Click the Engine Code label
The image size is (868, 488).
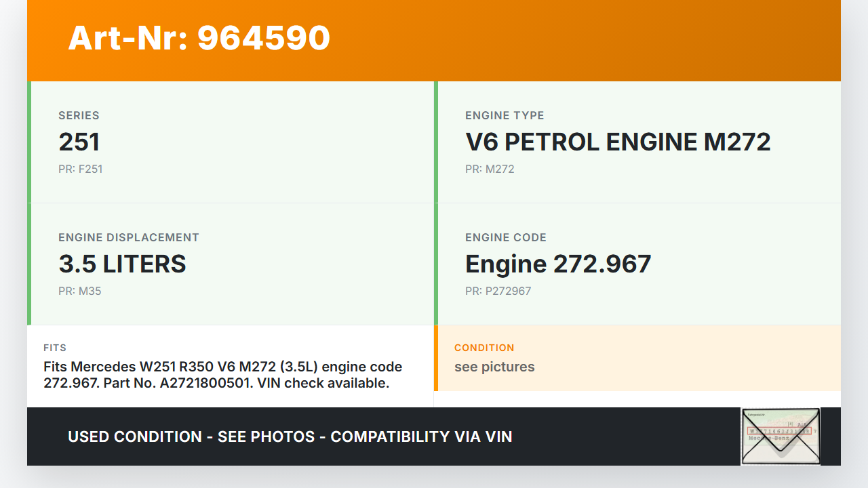click(506, 238)
